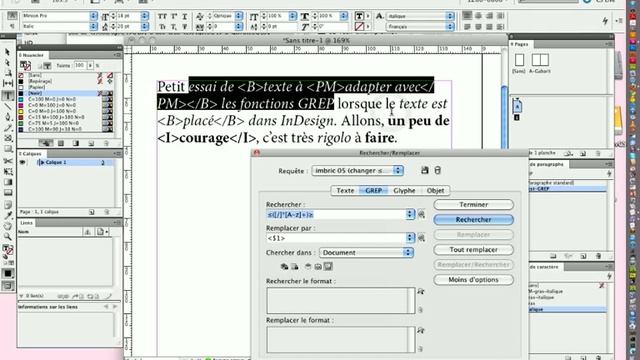This screenshot has width=640, height=360.
Task: Select the Eyedropper tool
Action: point(8,215)
